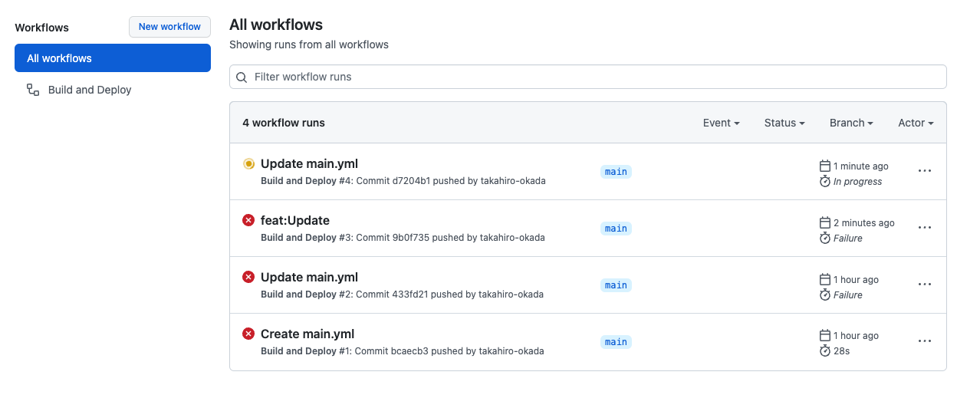Click the failure icon next to Create main.yml
Screen dimensions: 980x408
click(x=248, y=334)
